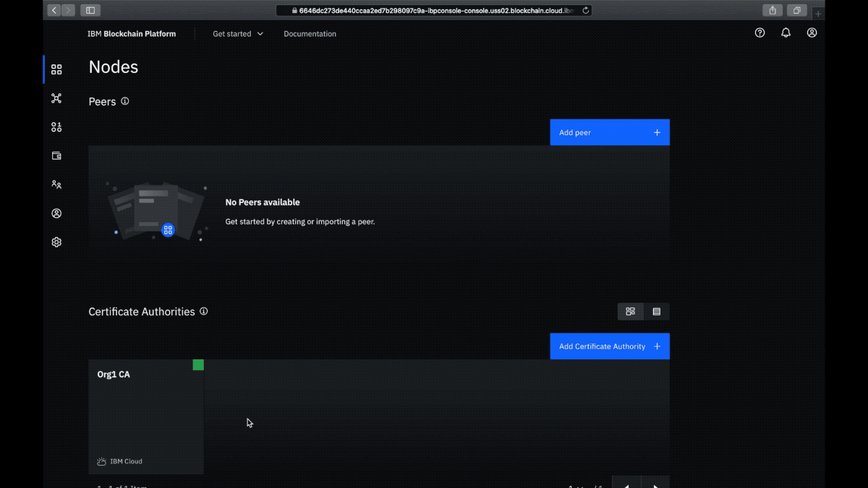The height and width of the screenshot is (488, 868).
Task: Select Documentation in the top menu
Action: click(x=310, y=33)
